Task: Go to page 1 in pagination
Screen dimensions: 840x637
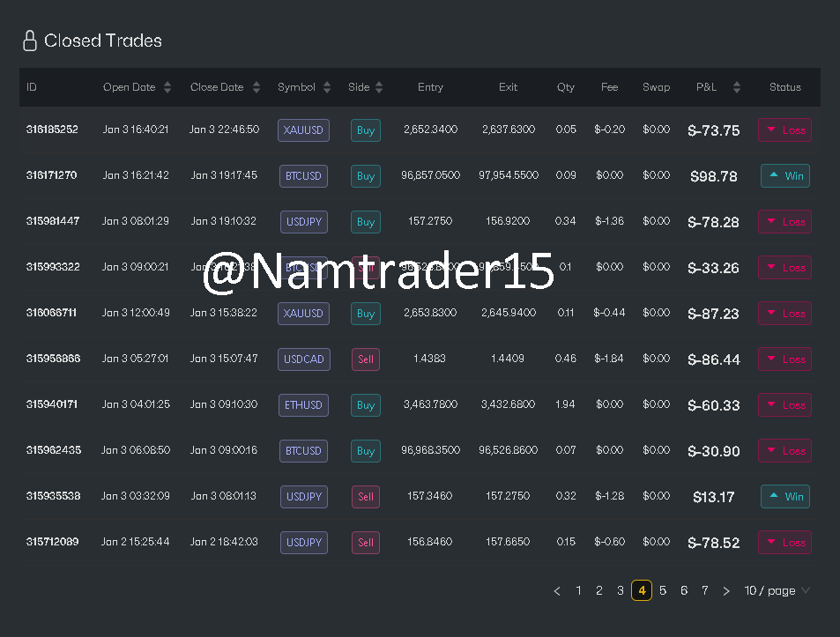Action: (x=578, y=590)
